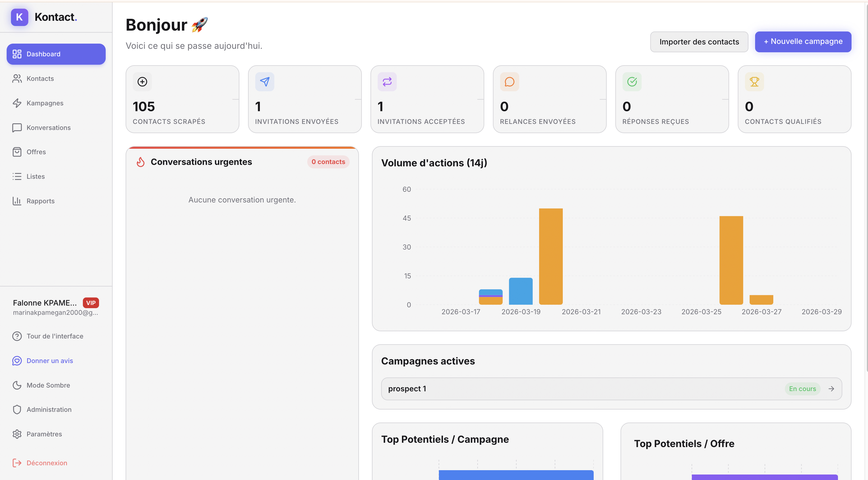The image size is (868, 480).
Task: Click the Relances envoyées chat bubble icon
Action: tap(509, 81)
